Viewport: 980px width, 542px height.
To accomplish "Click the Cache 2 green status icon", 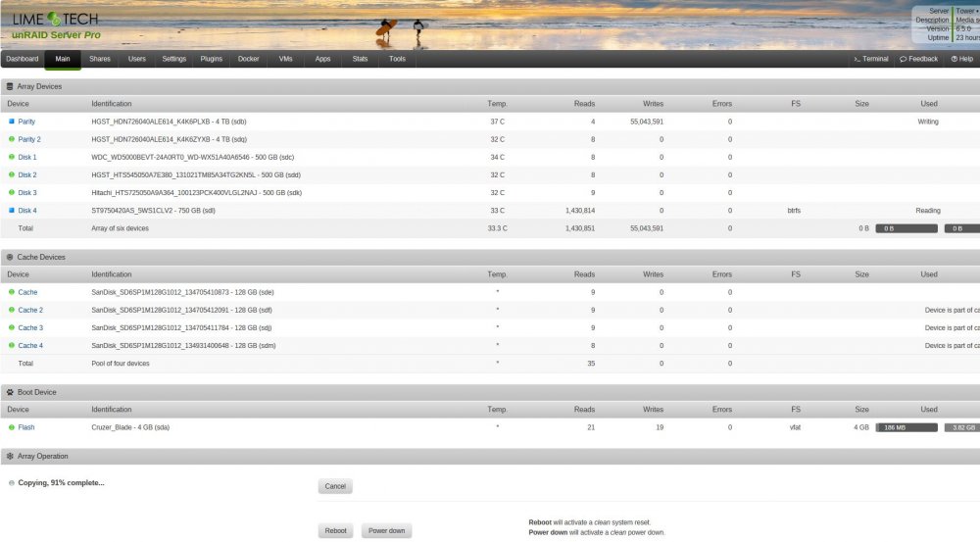I will click(11, 310).
